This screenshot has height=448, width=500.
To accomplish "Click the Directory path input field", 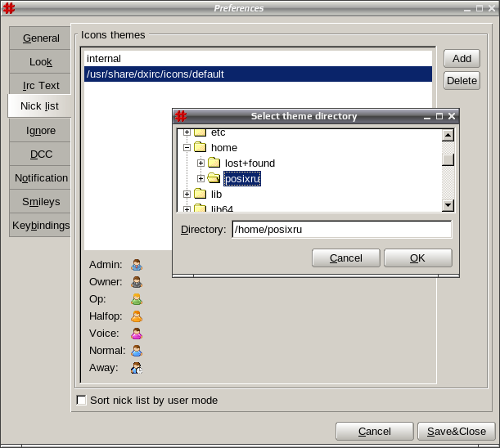I will 342,230.
